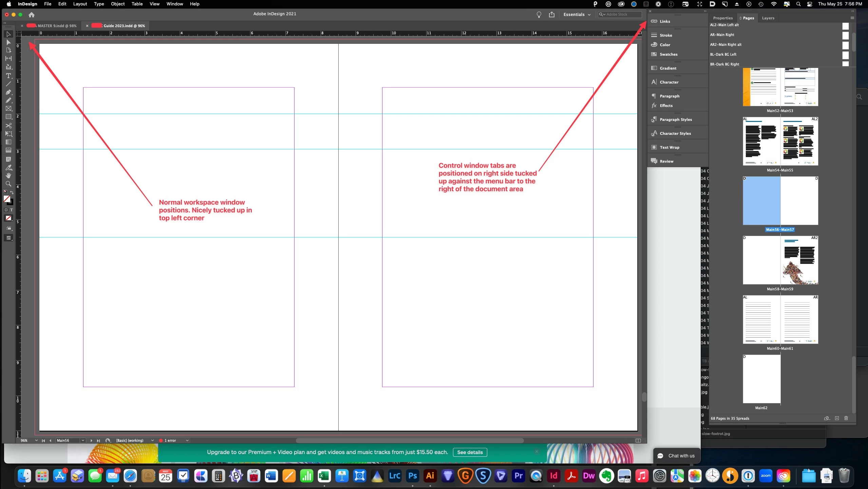Select the Gap tool
This screenshot has height=489, width=868.
pyautogui.click(x=8, y=58)
